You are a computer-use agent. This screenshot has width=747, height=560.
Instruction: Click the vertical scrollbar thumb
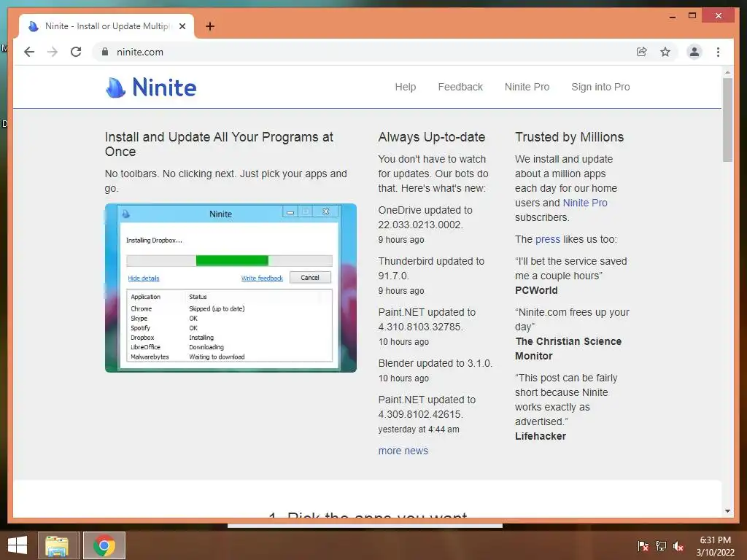[727, 120]
